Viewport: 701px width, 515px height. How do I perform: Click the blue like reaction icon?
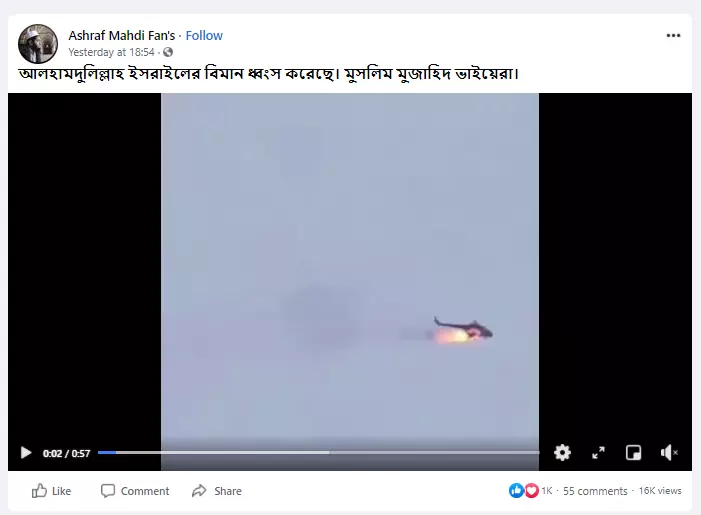pos(516,490)
